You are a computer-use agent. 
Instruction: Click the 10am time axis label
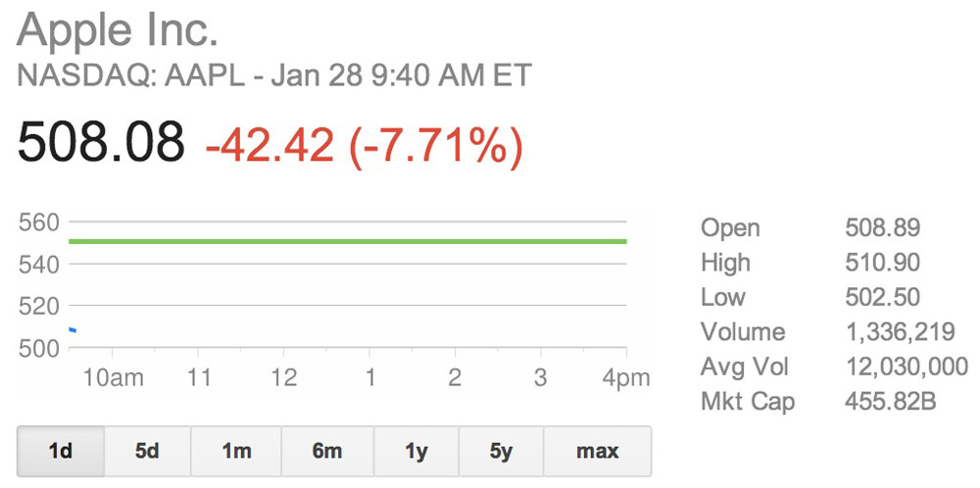click(113, 378)
